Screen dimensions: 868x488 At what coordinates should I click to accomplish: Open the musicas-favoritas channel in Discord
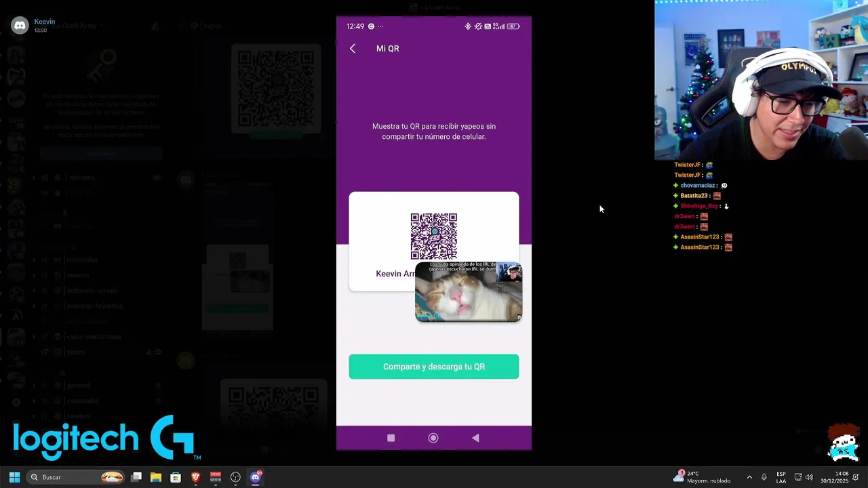94,306
